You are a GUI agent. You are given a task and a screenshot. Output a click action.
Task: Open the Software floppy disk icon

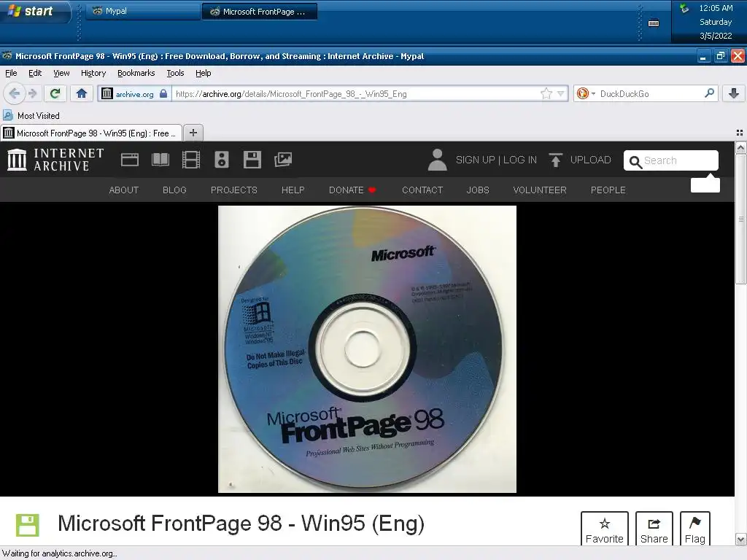[252, 160]
